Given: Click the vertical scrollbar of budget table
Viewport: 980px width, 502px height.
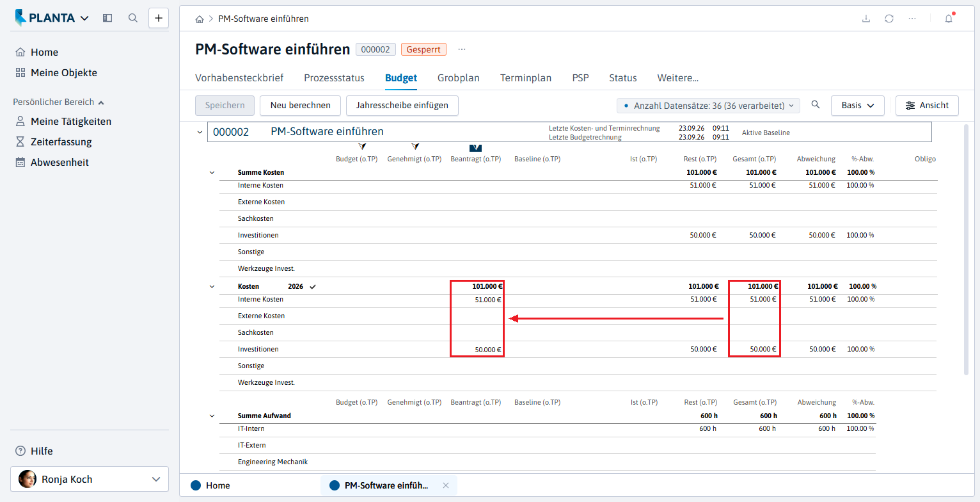Looking at the screenshot, I should (x=967, y=250).
